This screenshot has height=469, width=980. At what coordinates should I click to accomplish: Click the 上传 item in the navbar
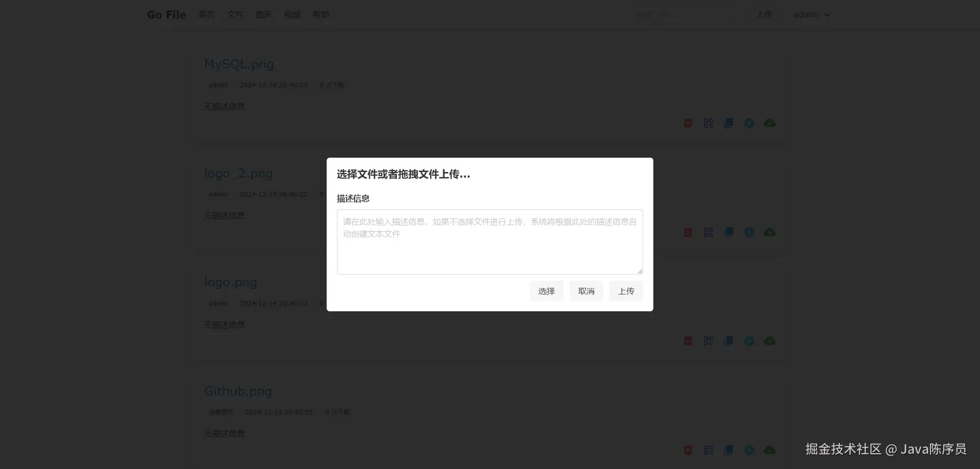pyautogui.click(x=764, y=15)
